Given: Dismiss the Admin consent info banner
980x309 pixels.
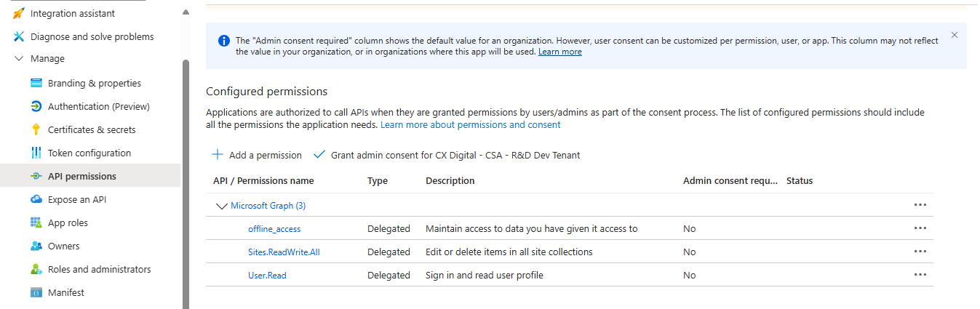Looking at the screenshot, I should [x=955, y=35].
